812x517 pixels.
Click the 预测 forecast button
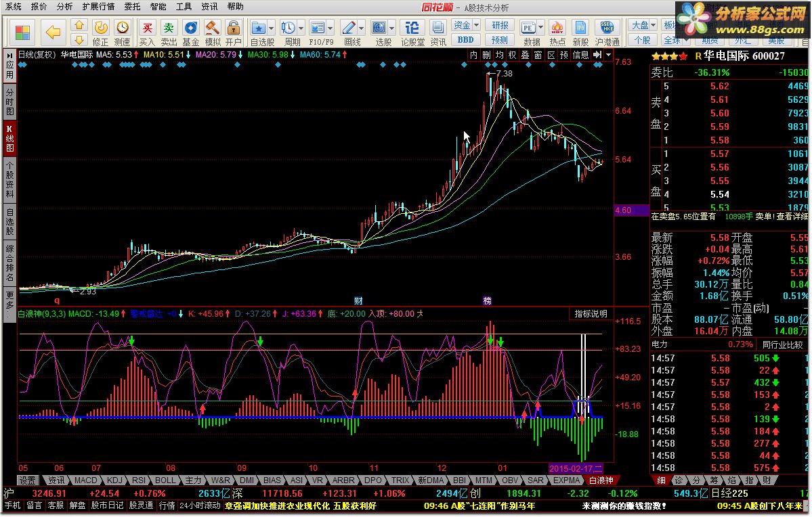coord(500,40)
